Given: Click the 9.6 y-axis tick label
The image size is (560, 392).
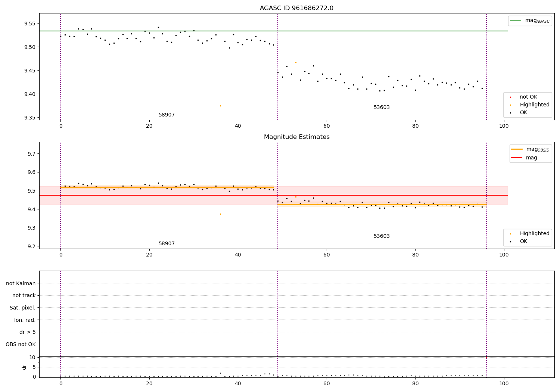Looking at the screenshot, I should [x=31, y=172].
